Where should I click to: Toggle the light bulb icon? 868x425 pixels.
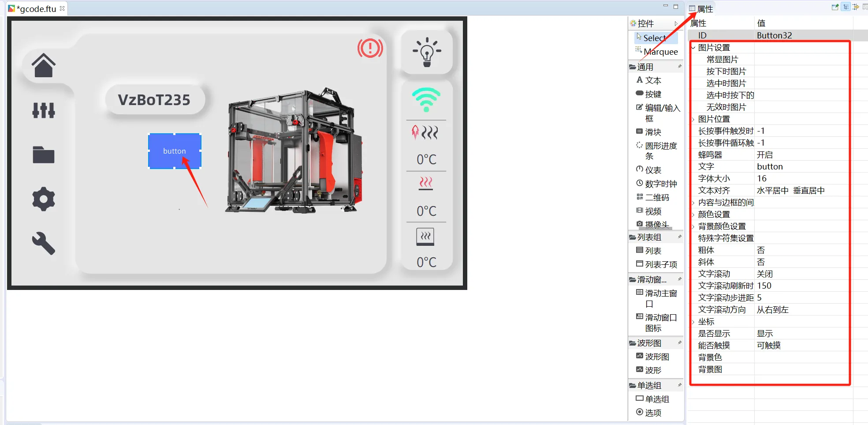pyautogui.click(x=426, y=52)
